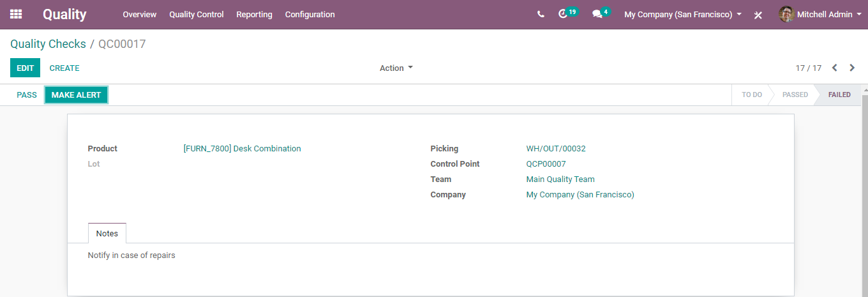Viewport: 868px width, 297px height.
Task: Click the Control Point field label
Action: pos(454,164)
